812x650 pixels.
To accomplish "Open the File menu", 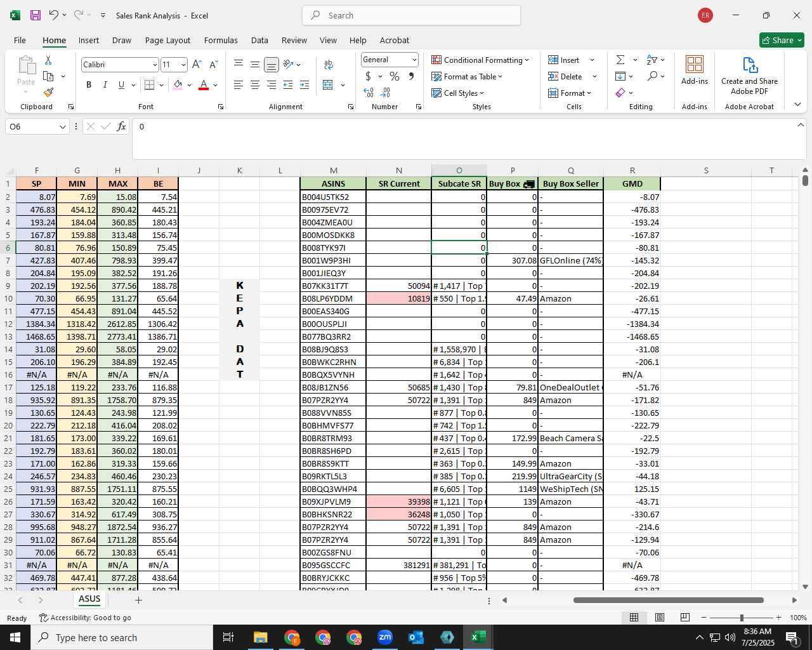I will tap(20, 40).
